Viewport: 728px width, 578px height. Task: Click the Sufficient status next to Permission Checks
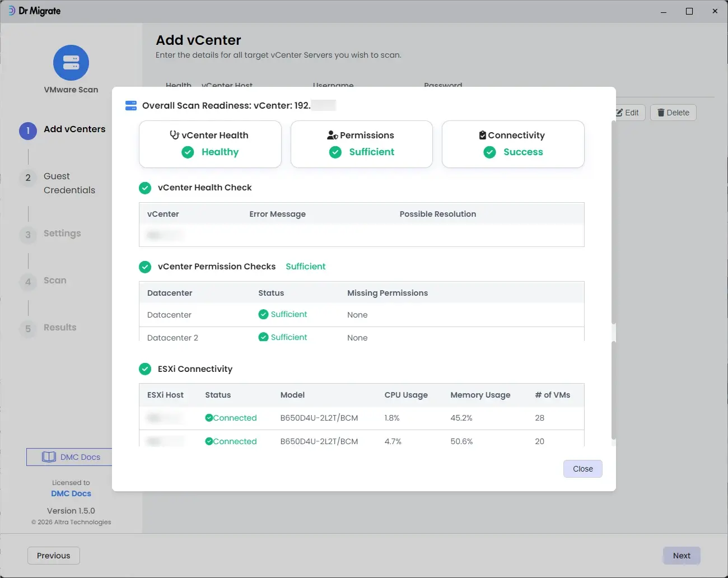[x=305, y=267]
